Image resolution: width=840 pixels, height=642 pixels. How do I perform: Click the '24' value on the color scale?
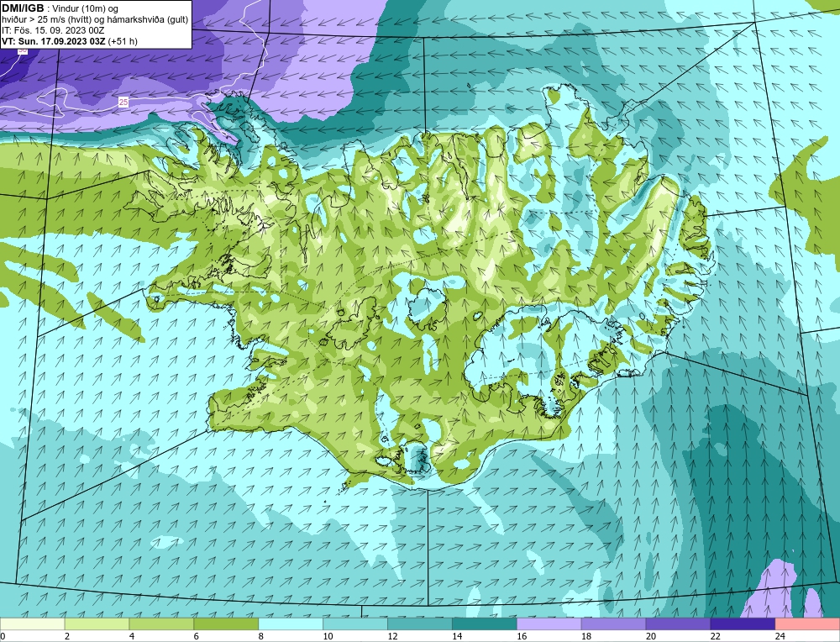(780, 636)
